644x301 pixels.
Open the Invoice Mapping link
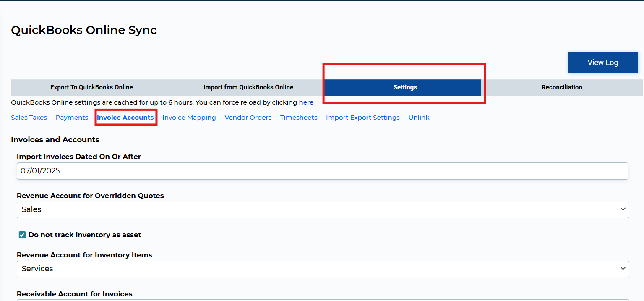(x=189, y=118)
